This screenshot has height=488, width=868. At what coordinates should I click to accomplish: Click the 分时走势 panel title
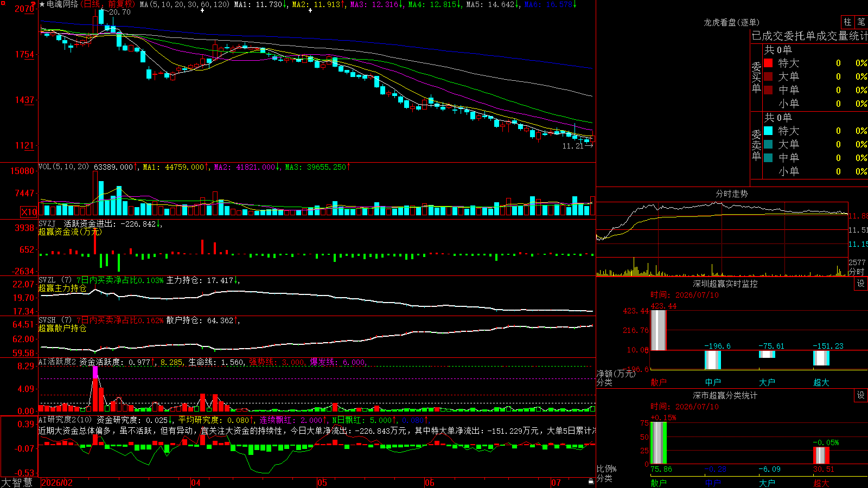[x=732, y=194]
